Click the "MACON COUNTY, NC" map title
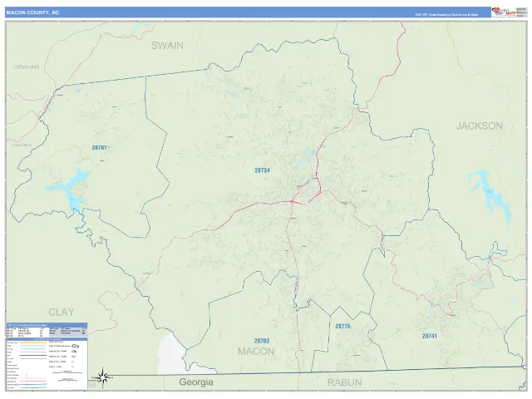The height and width of the screenshot is (399, 532). 32,12
